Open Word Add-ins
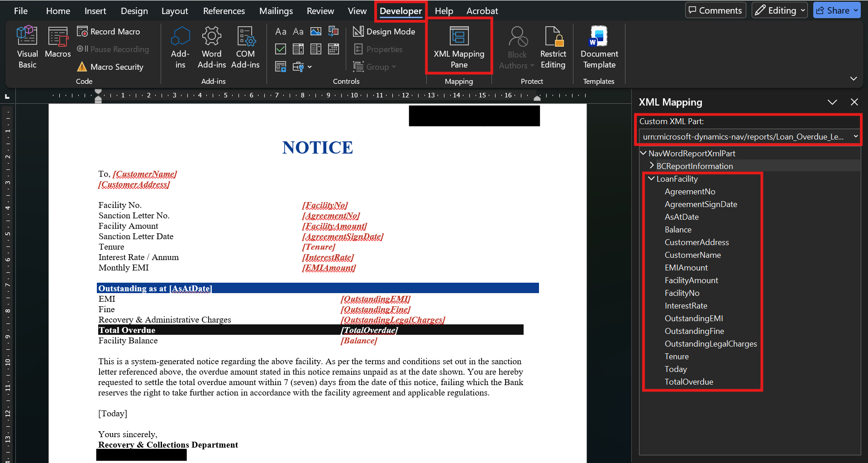Image resolution: width=868 pixels, height=463 pixels. point(212,47)
